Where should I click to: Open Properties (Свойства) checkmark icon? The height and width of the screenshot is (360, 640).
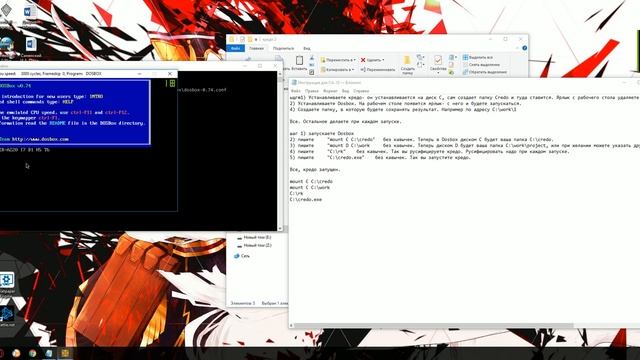[x=438, y=60]
